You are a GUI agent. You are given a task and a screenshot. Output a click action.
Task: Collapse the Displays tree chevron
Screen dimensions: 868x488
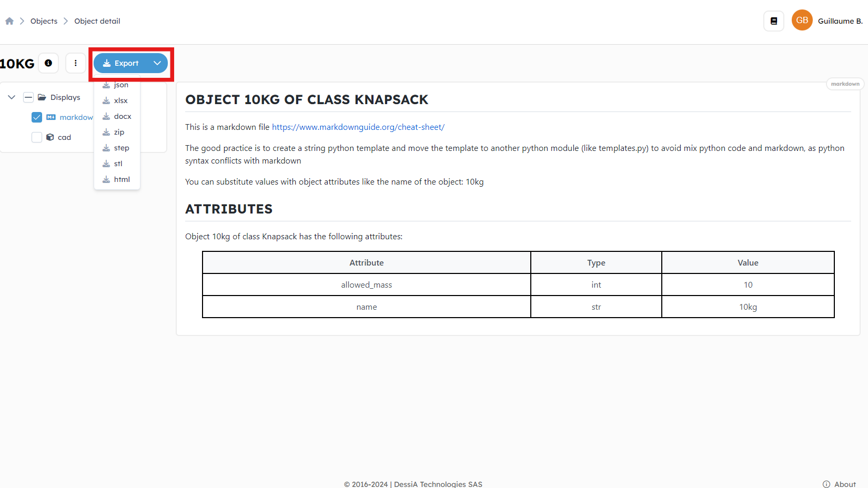click(x=12, y=97)
